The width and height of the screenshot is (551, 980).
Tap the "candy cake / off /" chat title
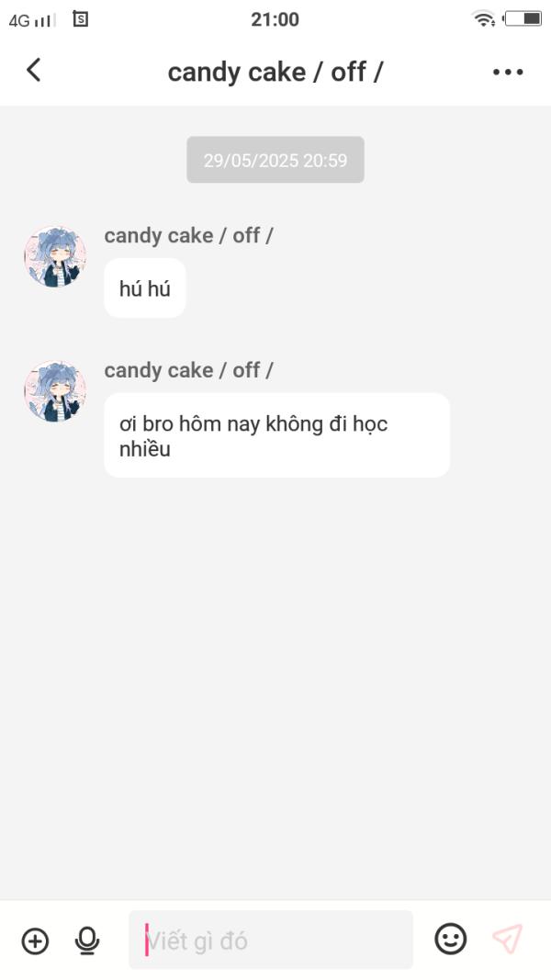275,72
